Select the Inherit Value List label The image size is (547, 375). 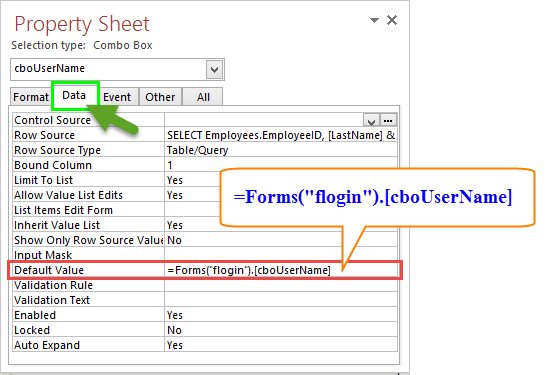(x=57, y=225)
